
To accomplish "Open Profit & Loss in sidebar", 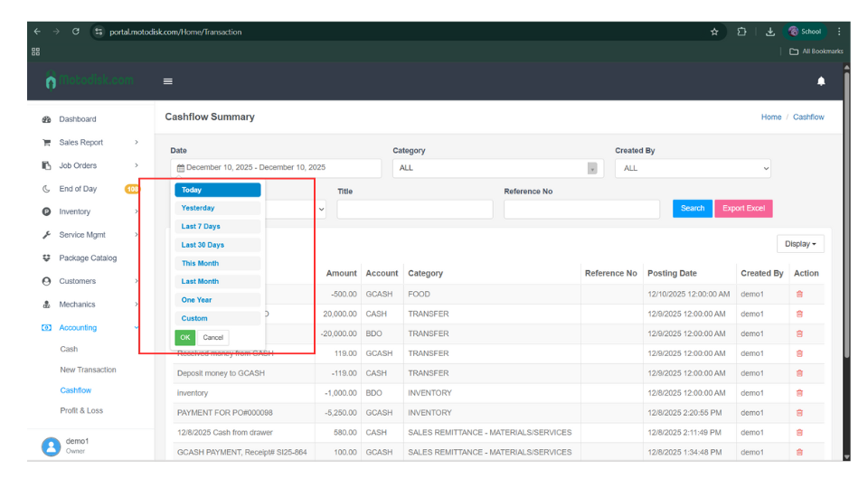I will coord(81,410).
